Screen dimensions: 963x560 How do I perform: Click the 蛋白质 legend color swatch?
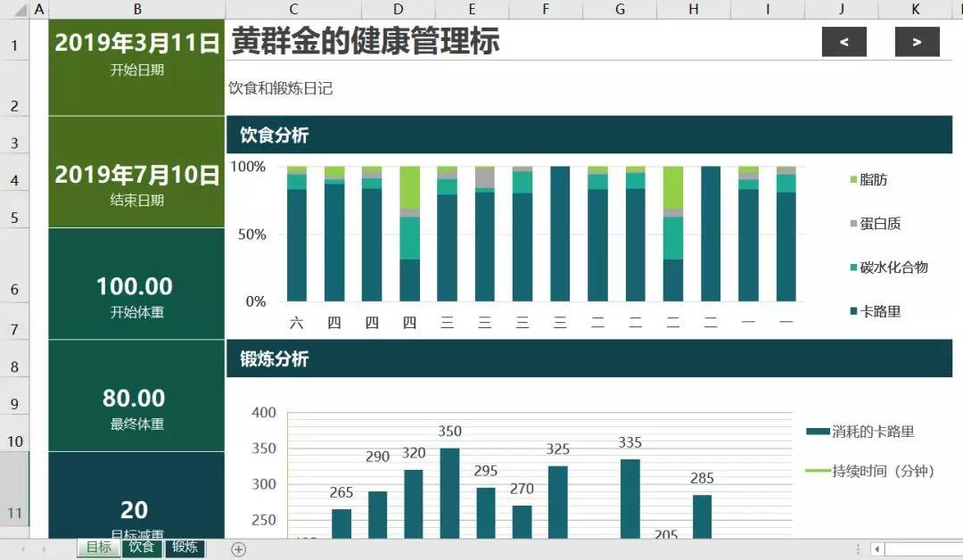[853, 224]
